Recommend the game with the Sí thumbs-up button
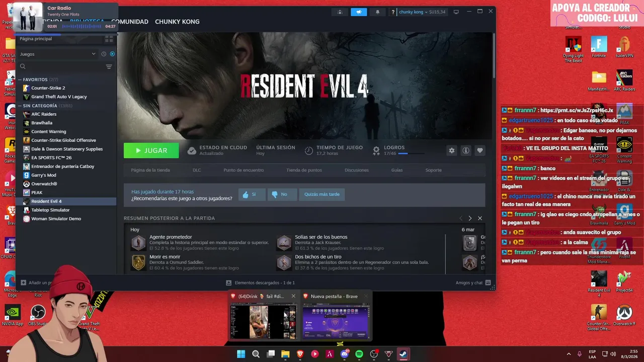Image resolution: width=644 pixels, height=362 pixels. 252,194
